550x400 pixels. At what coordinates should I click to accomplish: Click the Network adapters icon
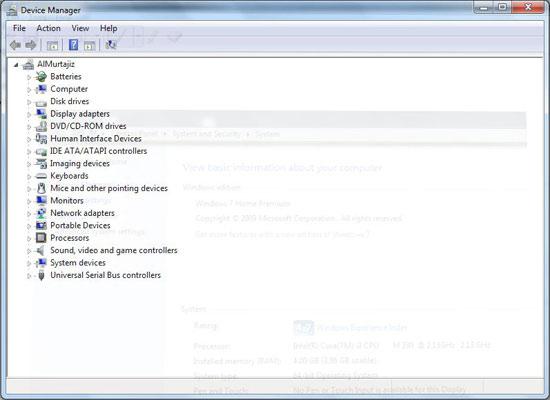tap(41, 213)
